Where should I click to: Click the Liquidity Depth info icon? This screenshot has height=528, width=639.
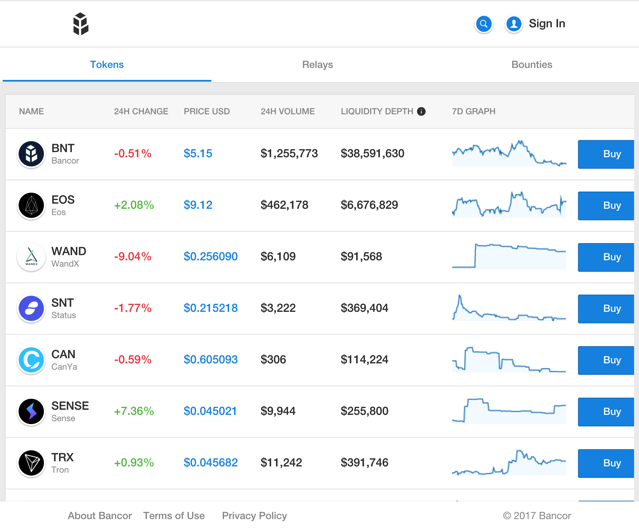(x=421, y=111)
